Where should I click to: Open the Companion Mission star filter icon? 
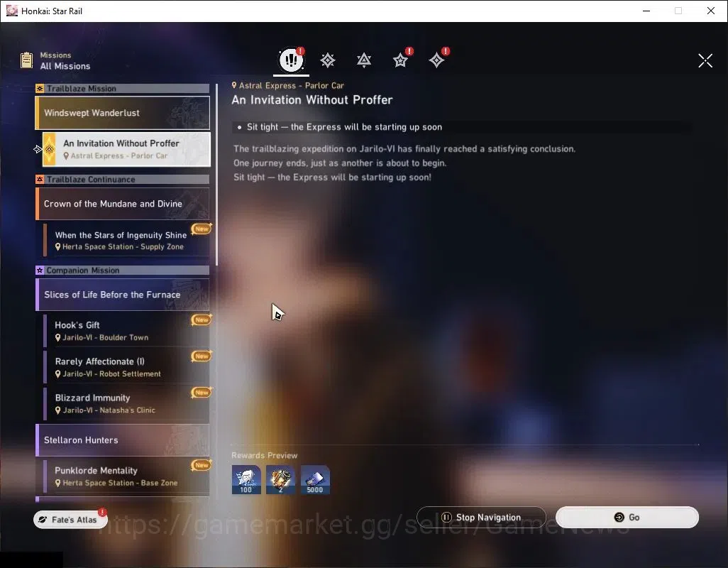coord(400,60)
